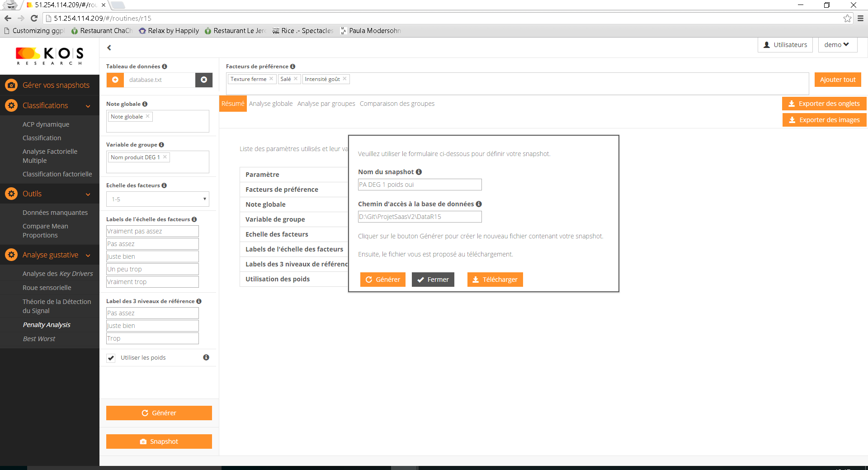This screenshot has height=470, width=868.
Task: Open Roue sensorielle in the sidebar
Action: (47, 288)
